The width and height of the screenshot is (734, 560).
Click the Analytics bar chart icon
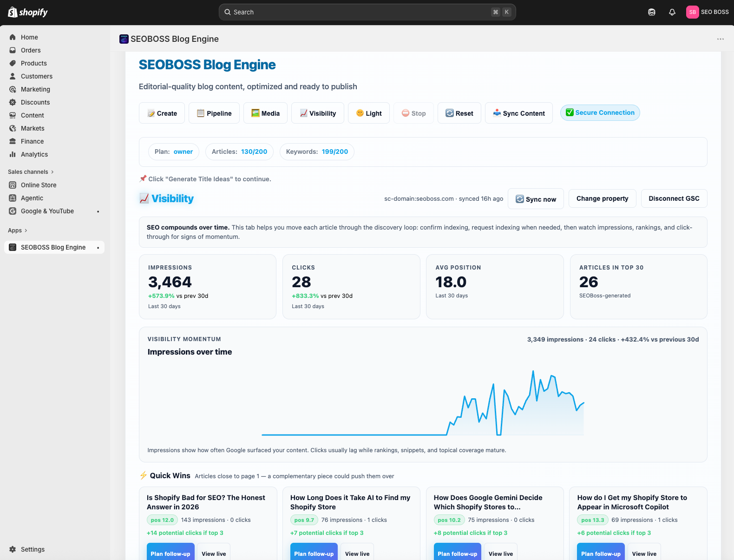click(x=13, y=154)
